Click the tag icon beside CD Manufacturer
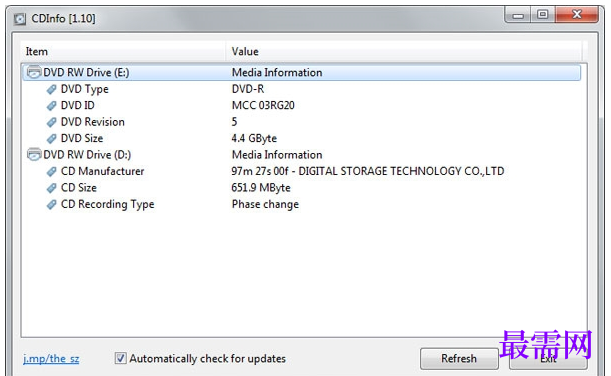Image resolution: width=611 pixels, height=376 pixels. point(51,171)
